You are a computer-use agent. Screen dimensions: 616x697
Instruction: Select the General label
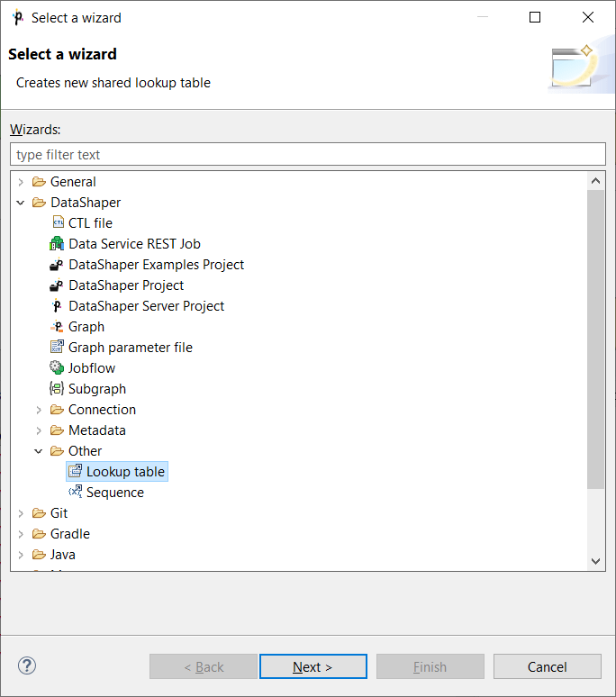[x=73, y=181]
